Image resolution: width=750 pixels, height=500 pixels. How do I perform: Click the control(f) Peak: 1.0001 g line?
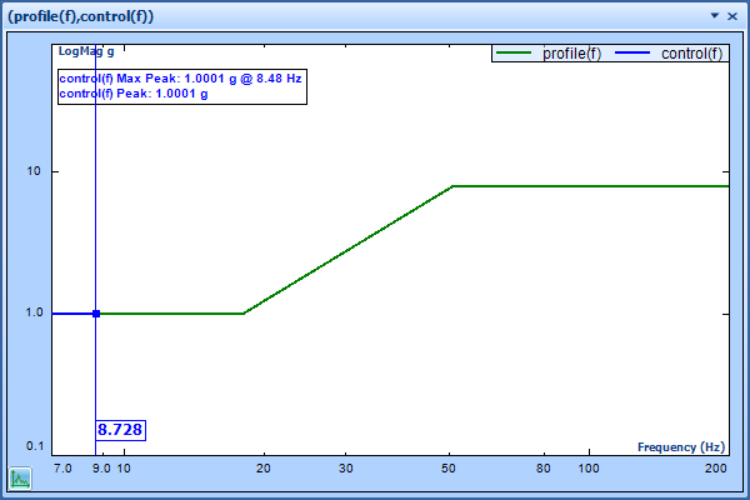[133, 94]
